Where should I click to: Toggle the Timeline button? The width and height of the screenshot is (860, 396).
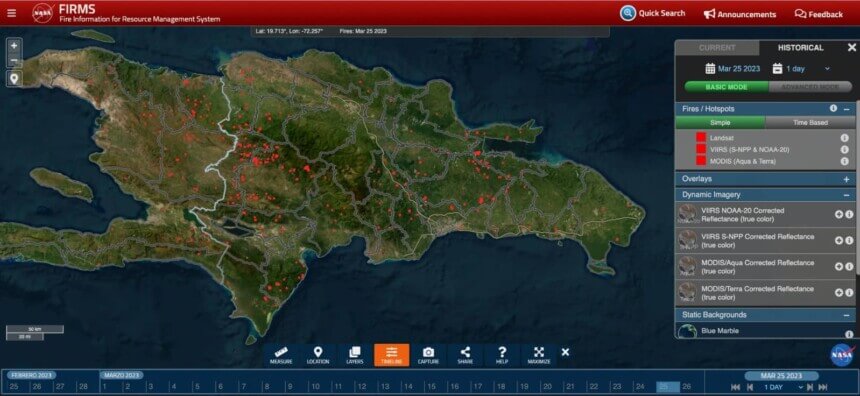coord(392,355)
